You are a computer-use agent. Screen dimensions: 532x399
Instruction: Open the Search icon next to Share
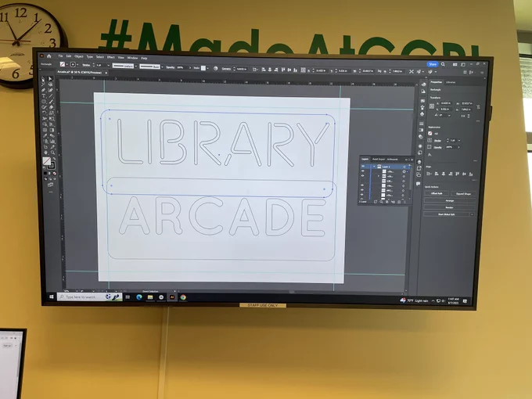point(443,64)
